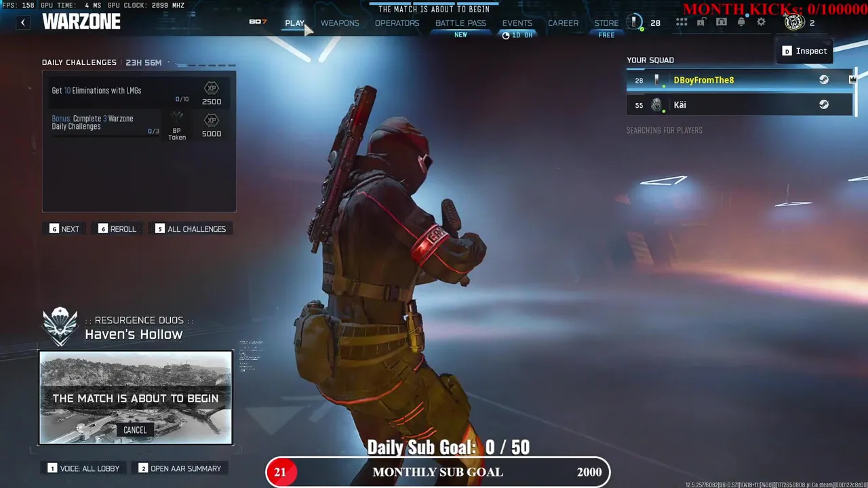This screenshot has width=868, height=488.
Task: Click the clan emblem avatar in the header
Action: click(x=794, y=22)
